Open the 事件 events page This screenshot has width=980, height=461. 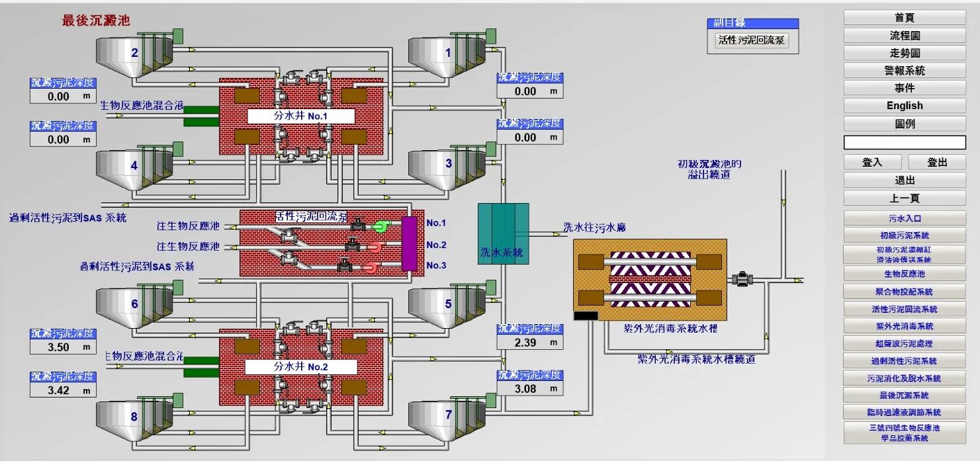point(905,88)
